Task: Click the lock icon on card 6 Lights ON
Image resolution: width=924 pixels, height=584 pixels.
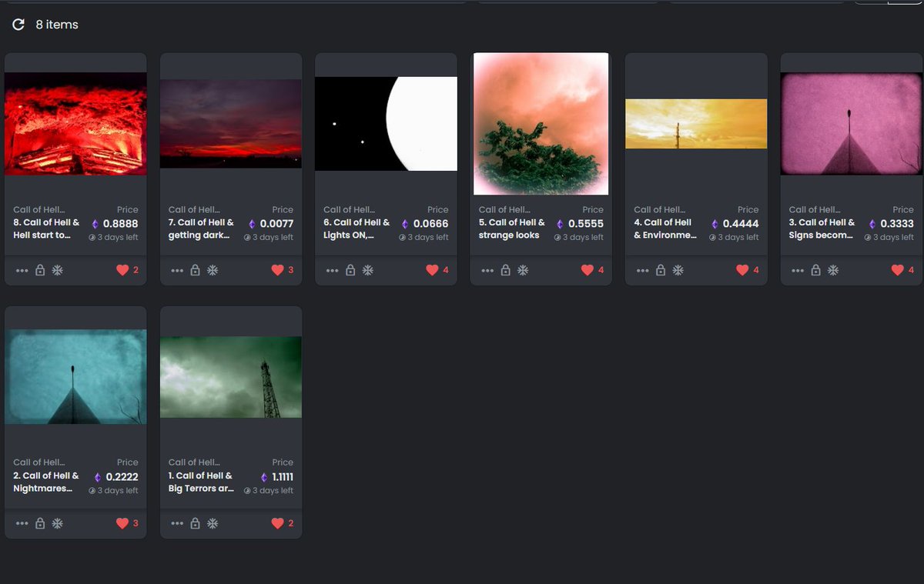Action: pos(350,270)
